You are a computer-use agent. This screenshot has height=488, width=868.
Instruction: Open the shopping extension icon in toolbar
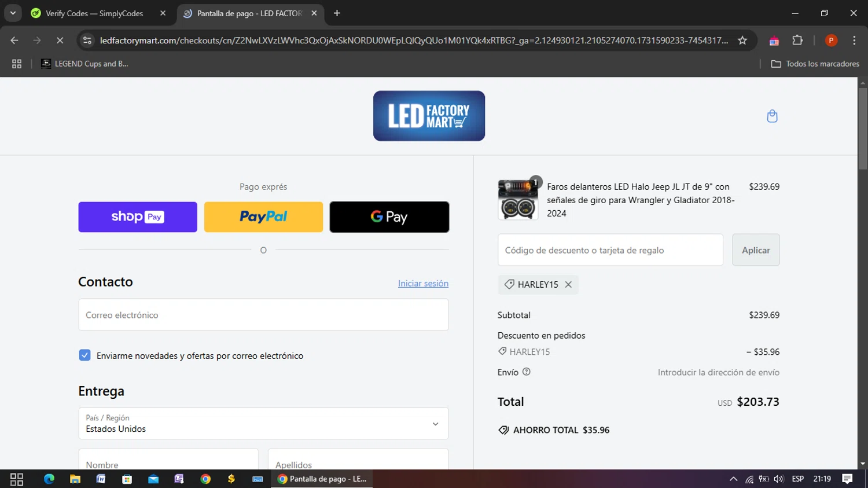click(x=774, y=40)
